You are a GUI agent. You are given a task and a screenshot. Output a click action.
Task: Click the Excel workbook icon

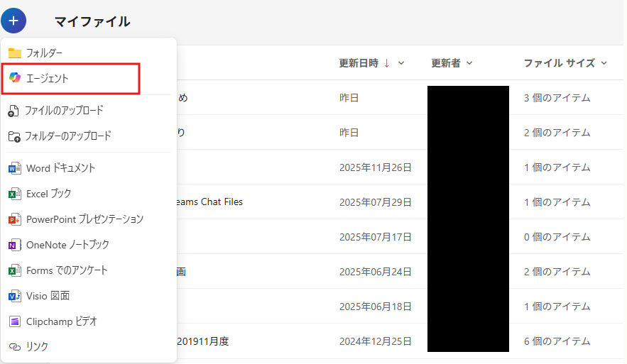(15, 194)
